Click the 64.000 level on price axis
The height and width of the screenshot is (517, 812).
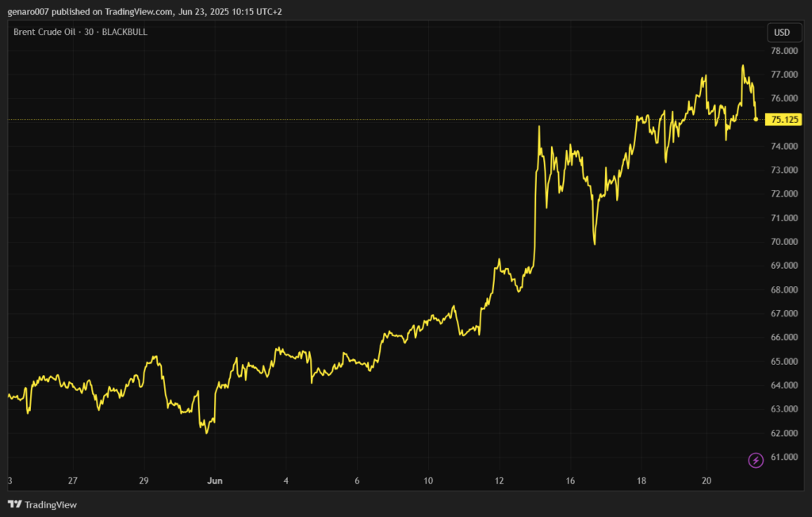tap(784, 385)
